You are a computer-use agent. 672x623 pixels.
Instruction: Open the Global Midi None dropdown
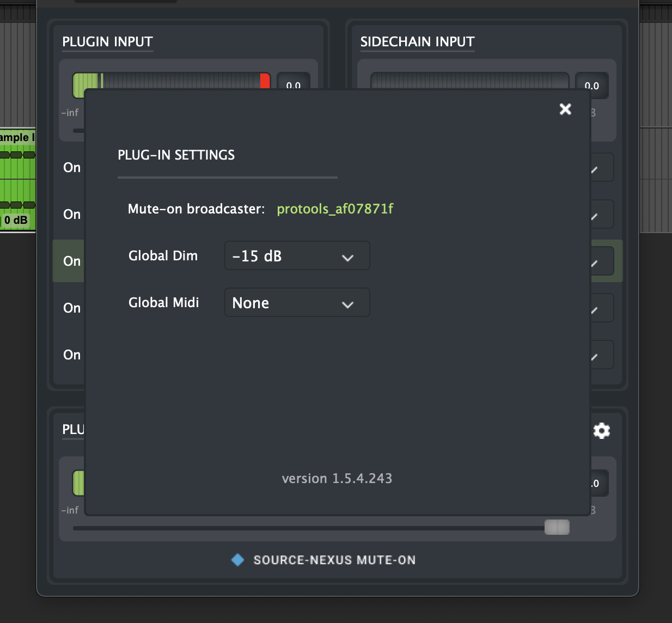tap(297, 303)
